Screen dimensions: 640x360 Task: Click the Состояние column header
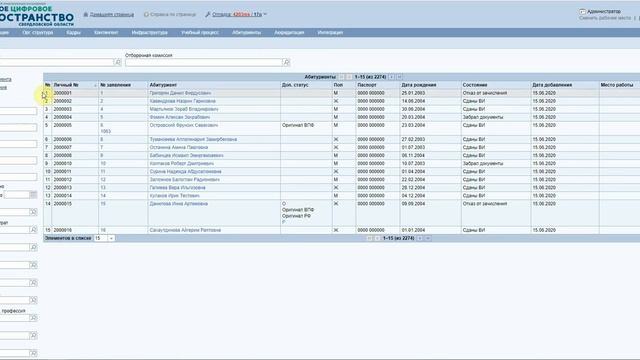(475, 85)
